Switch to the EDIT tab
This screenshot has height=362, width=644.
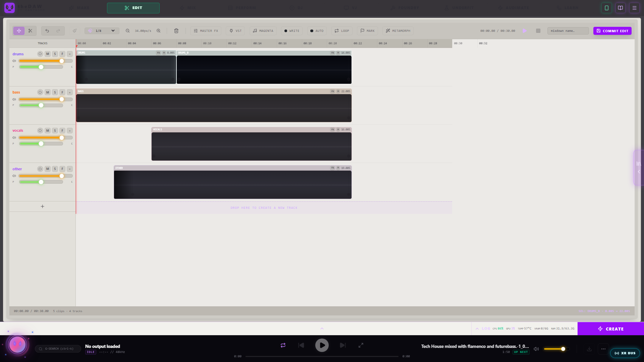pyautogui.click(x=133, y=8)
